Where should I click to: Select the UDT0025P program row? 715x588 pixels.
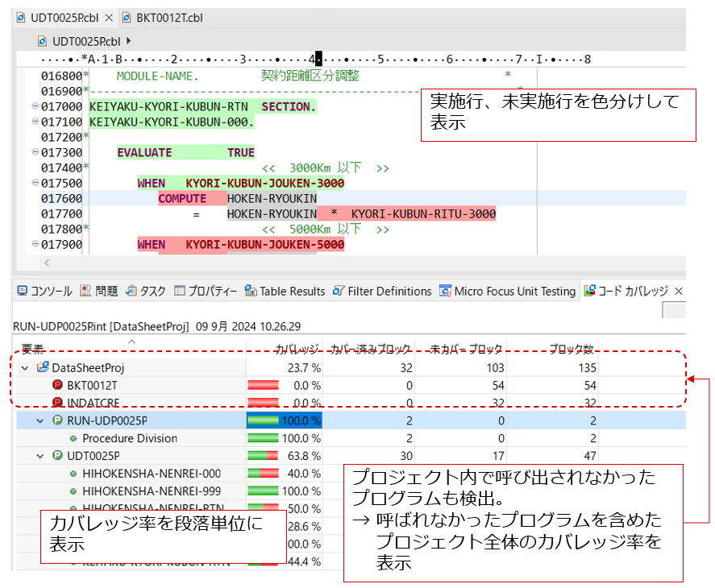click(351, 455)
